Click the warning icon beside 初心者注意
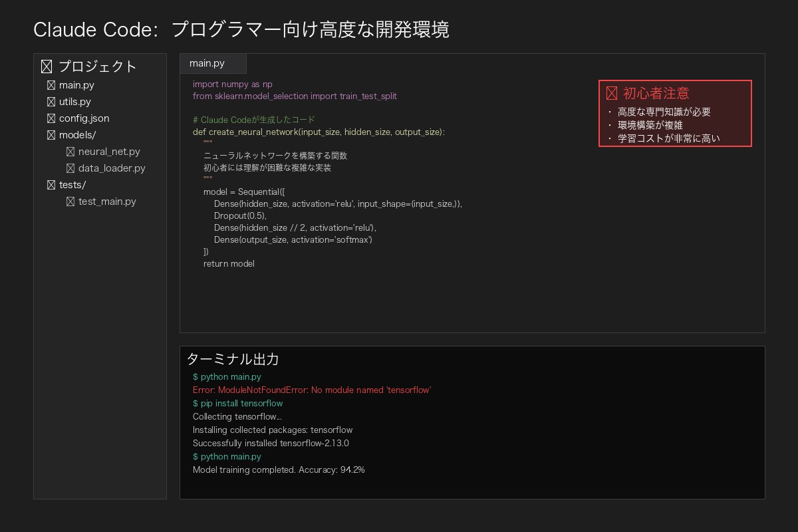Image resolution: width=798 pixels, height=532 pixels. (x=612, y=93)
